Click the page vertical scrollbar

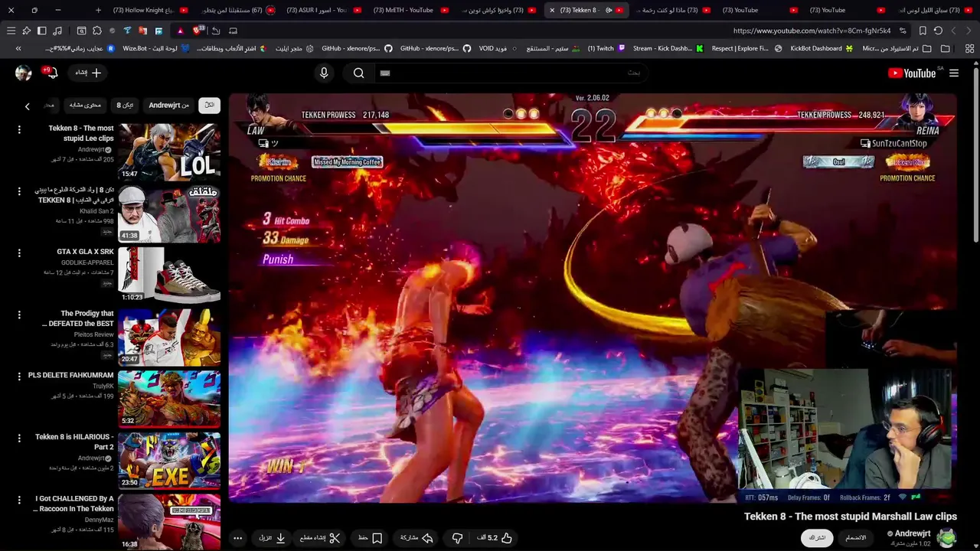975,157
